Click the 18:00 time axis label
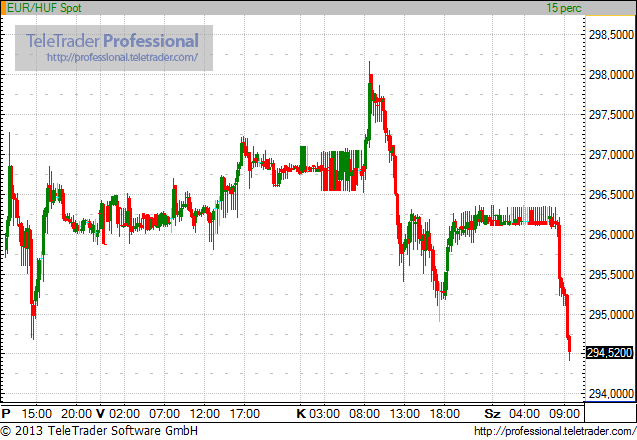The width and height of the screenshot is (637, 440). pyautogui.click(x=444, y=414)
